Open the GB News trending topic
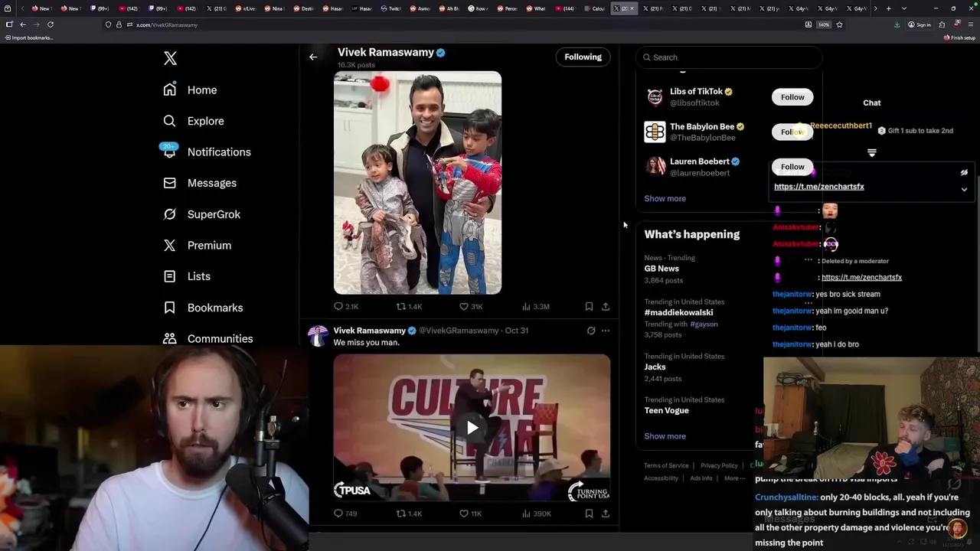Image resolution: width=980 pixels, height=551 pixels. pos(661,269)
